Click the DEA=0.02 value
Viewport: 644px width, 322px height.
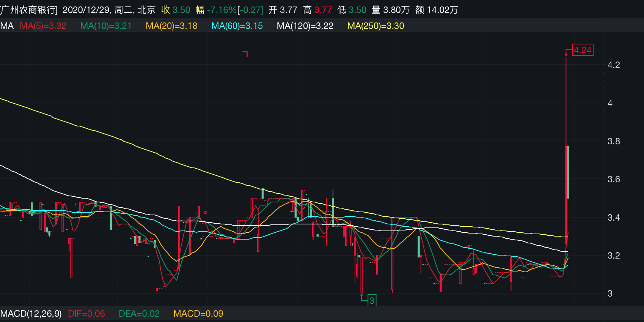tap(139, 314)
